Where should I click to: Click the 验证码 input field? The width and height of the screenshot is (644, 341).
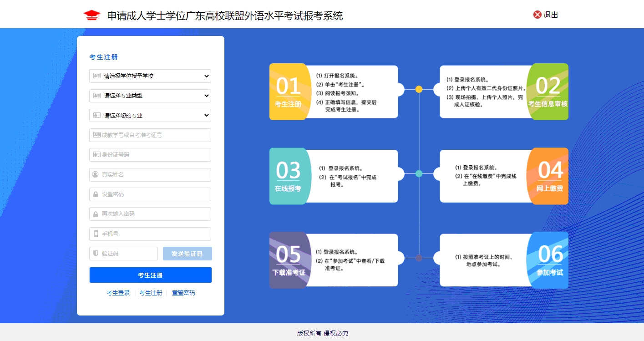point(123,254)
